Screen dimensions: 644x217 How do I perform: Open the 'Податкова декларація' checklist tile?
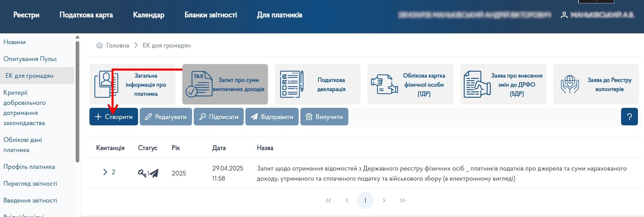[318, 84]
